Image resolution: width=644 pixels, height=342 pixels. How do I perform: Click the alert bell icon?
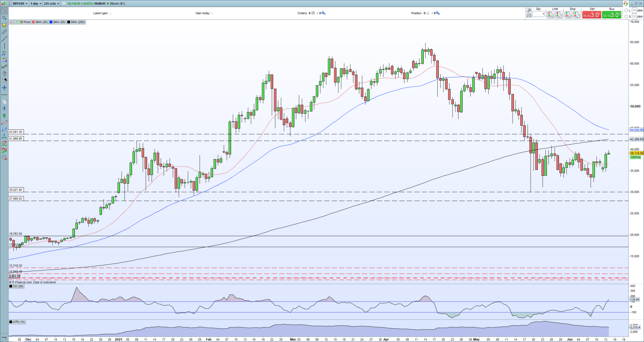(x=4, y=25)
